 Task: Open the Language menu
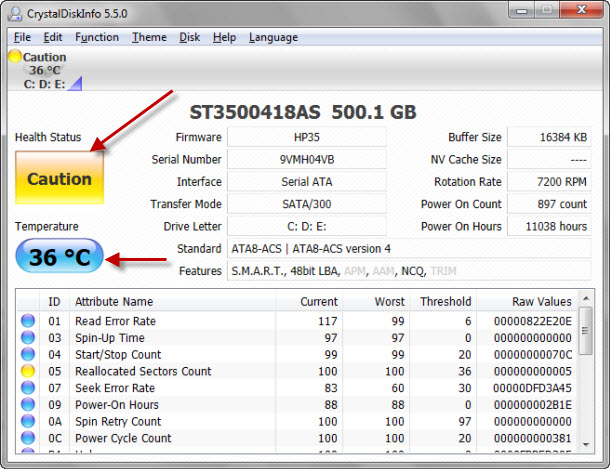[x=273, y=37]
